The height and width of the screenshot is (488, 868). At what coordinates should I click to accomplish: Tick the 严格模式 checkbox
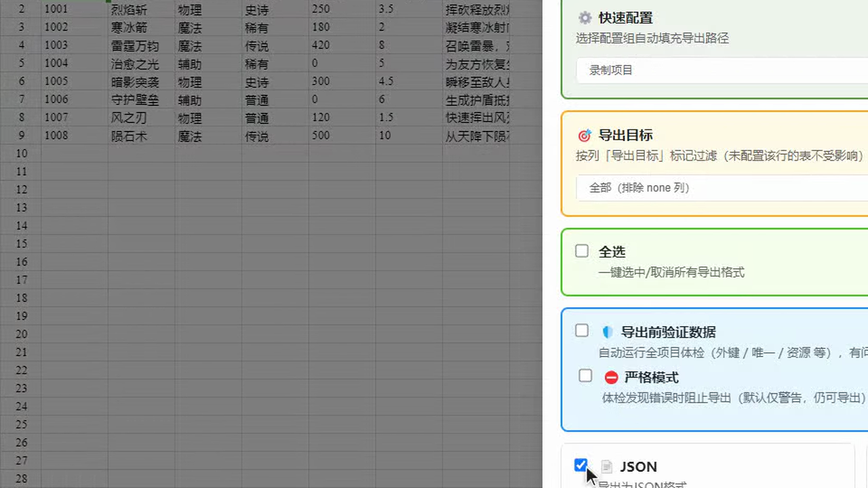pos(585,375)
